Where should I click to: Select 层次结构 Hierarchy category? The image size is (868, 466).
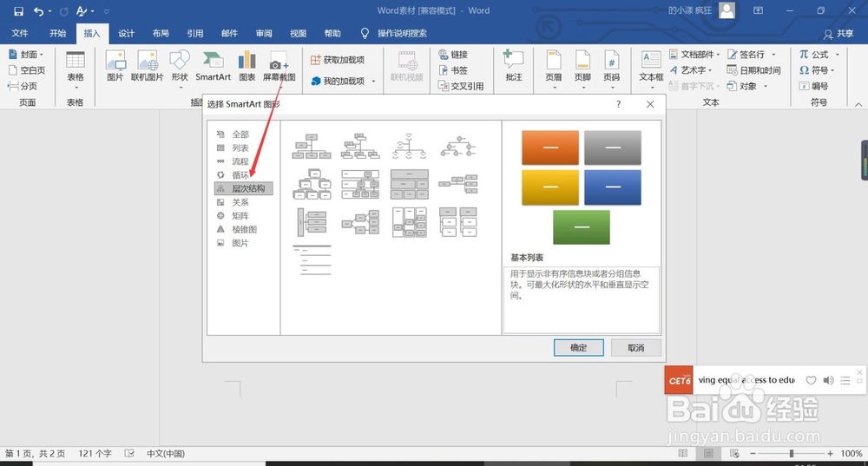244,188
